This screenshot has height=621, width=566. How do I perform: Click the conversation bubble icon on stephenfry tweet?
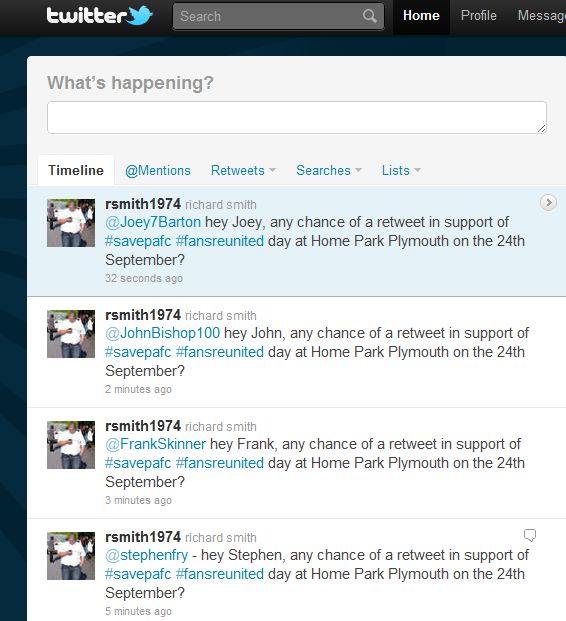530,535
